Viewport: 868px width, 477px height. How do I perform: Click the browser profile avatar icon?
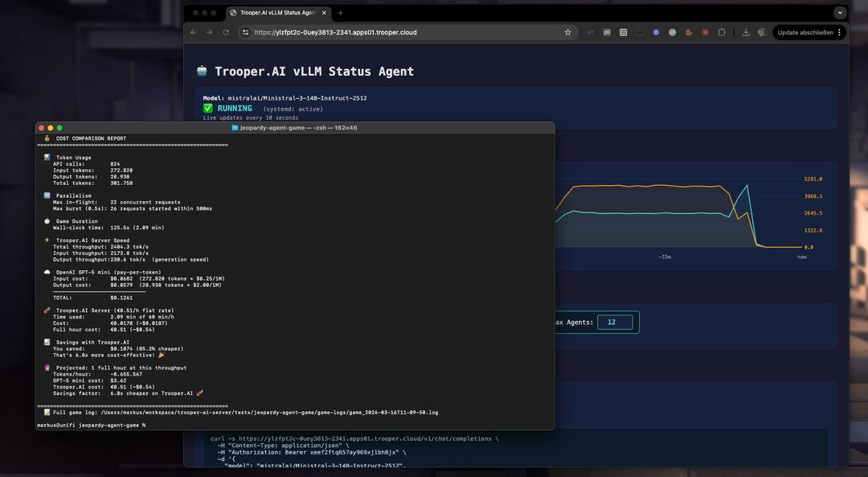tap(760, 32)
